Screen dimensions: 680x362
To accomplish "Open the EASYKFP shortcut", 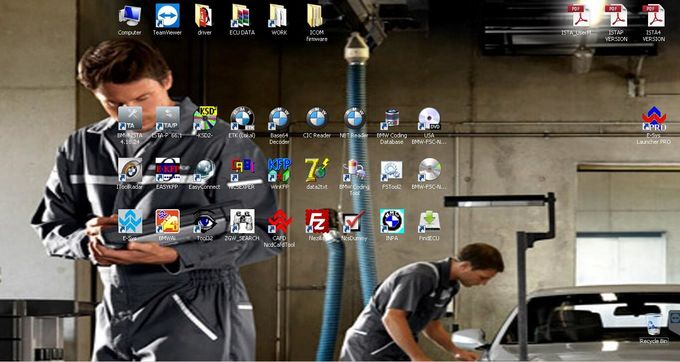I will click(167, 170).
